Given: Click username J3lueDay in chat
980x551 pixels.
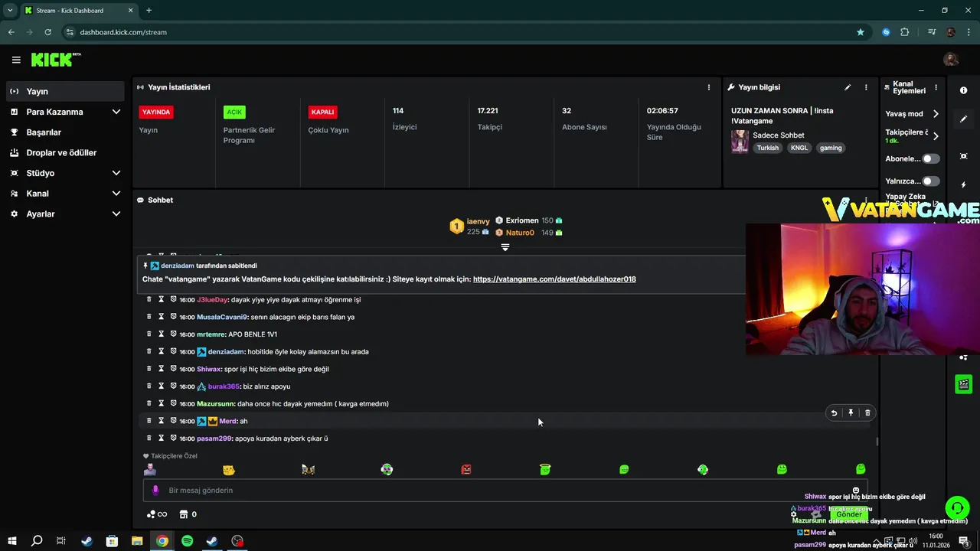Looking at the screenshot, I should pos(212,300).
